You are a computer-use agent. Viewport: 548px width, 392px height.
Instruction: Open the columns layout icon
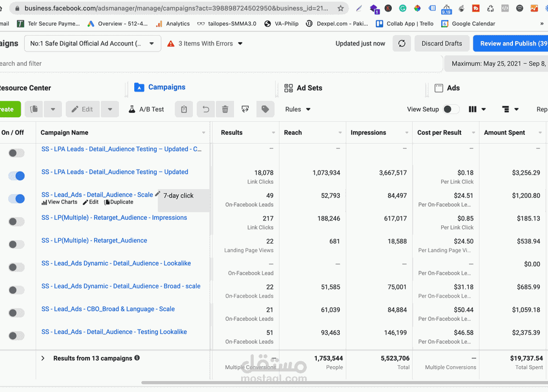(472, 109)
